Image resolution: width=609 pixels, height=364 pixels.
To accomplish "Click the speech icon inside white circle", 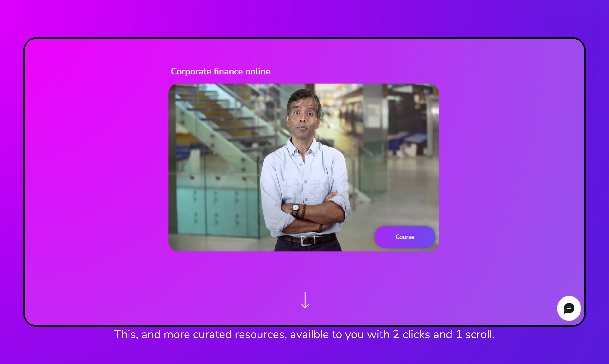I will coord(569,308).
